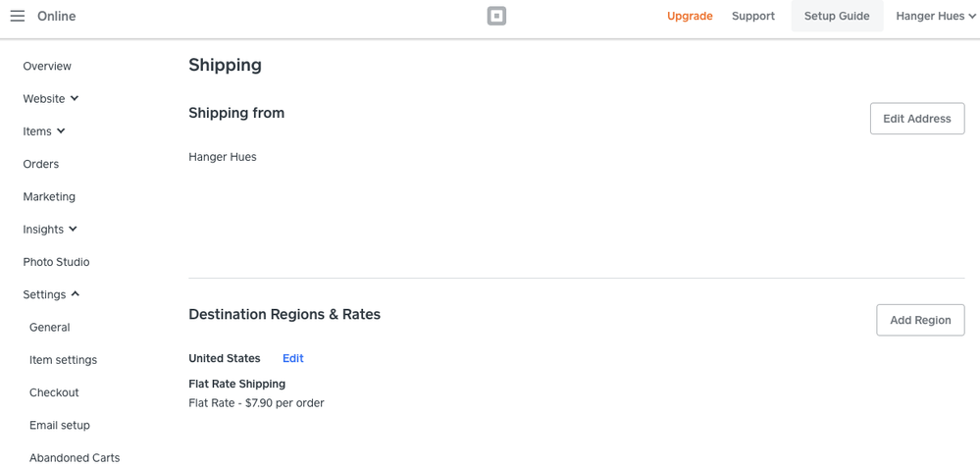Edit the United States shipping region
Screen dimensions: 980x468
point(292,359)
